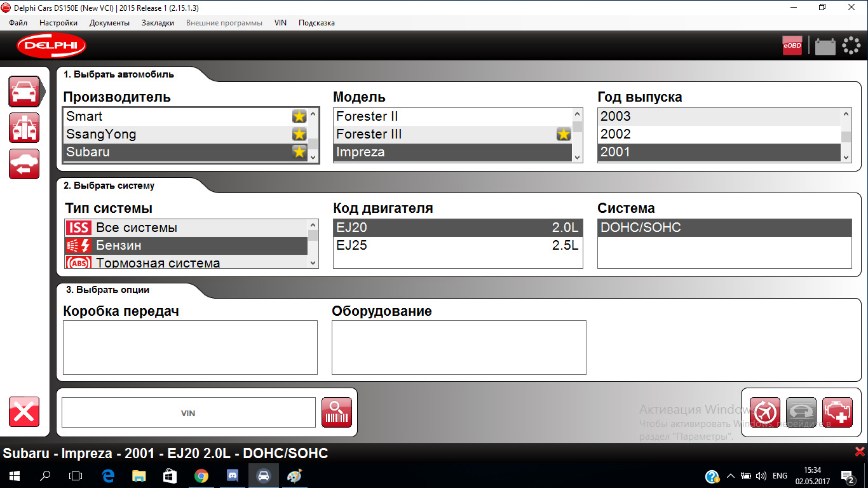Viewport: 868px width, 488px height.
Task: Click the Delphi logo
Action: (51, 46)
